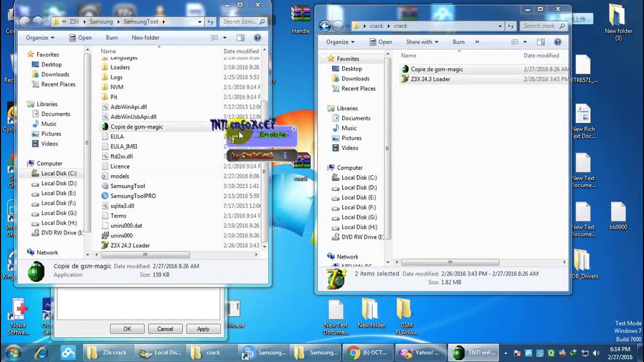This screenshot has width=644, height=362.
Task: Refresh the crack folder view
Action: pyautogui.click(x=511, y=26)
